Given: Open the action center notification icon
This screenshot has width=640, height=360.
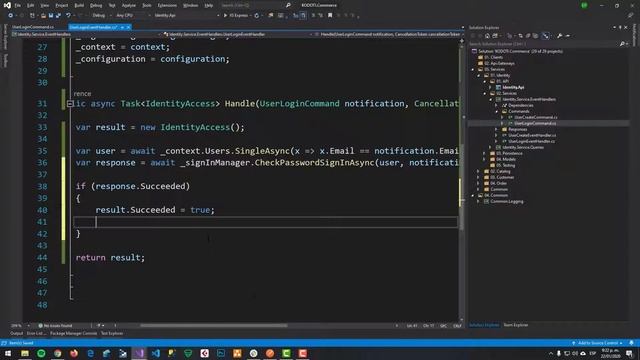Looking at the screenshot, I should (x=630, y=353).
